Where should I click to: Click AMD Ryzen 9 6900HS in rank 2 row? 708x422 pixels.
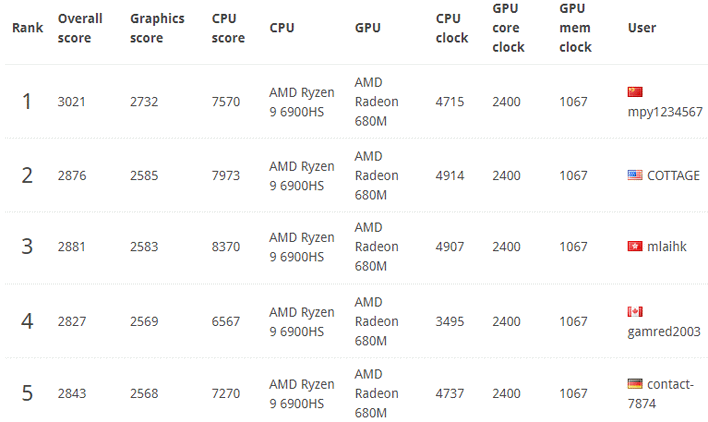(302, 176)
